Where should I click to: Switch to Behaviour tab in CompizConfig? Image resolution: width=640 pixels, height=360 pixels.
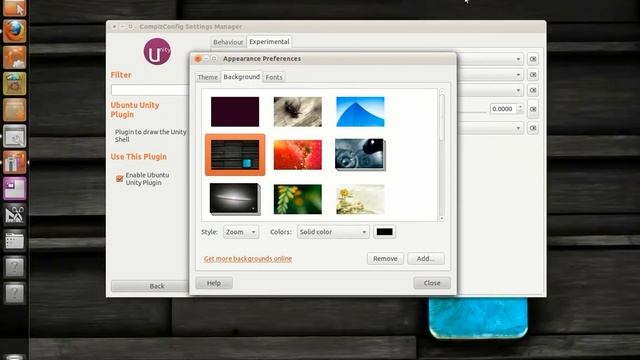pos(228,42)
